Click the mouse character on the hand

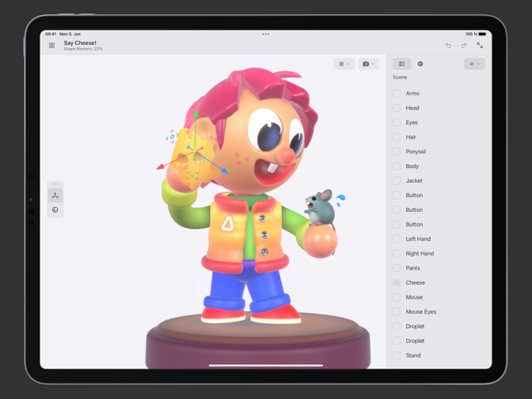pyautogui.click(x=321, y=207)
